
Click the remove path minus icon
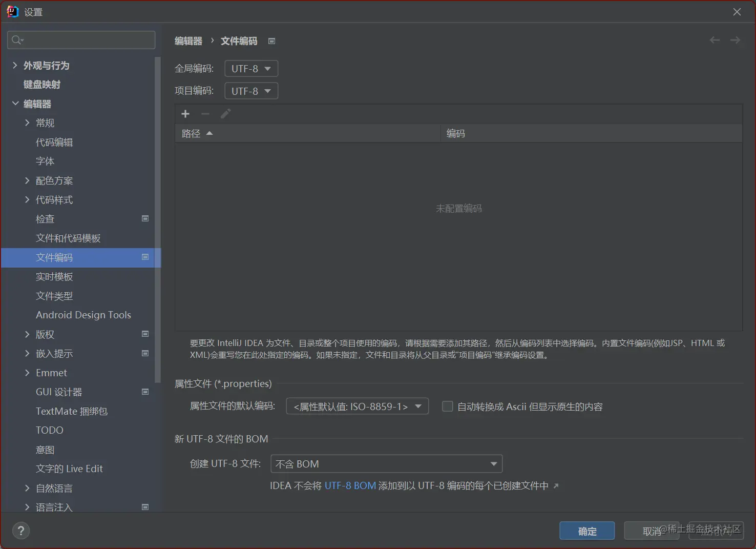point(205,114)
